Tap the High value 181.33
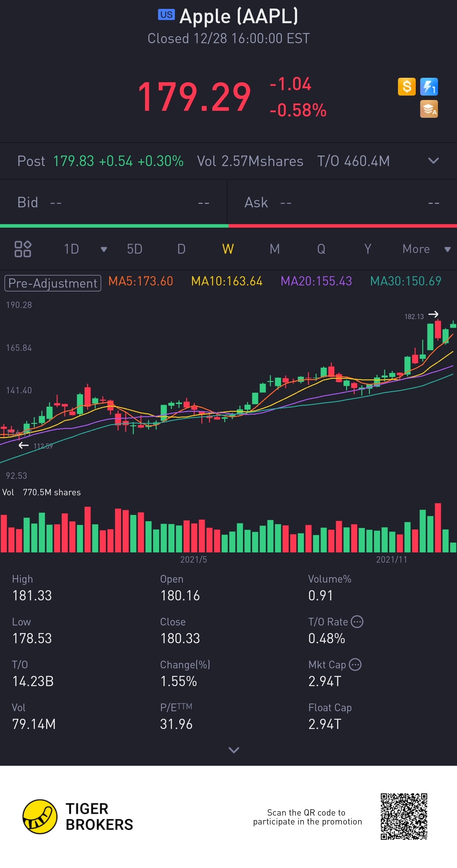 tap(32, 595)
